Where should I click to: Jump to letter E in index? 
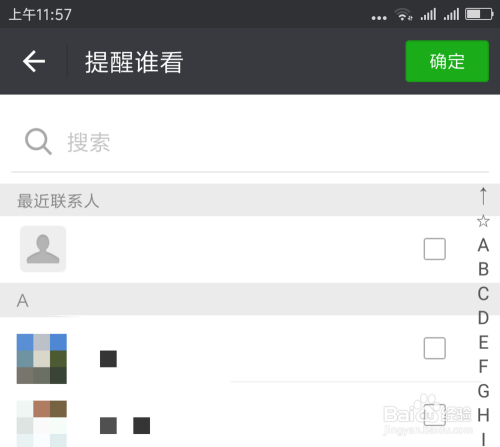pos(483,342)
